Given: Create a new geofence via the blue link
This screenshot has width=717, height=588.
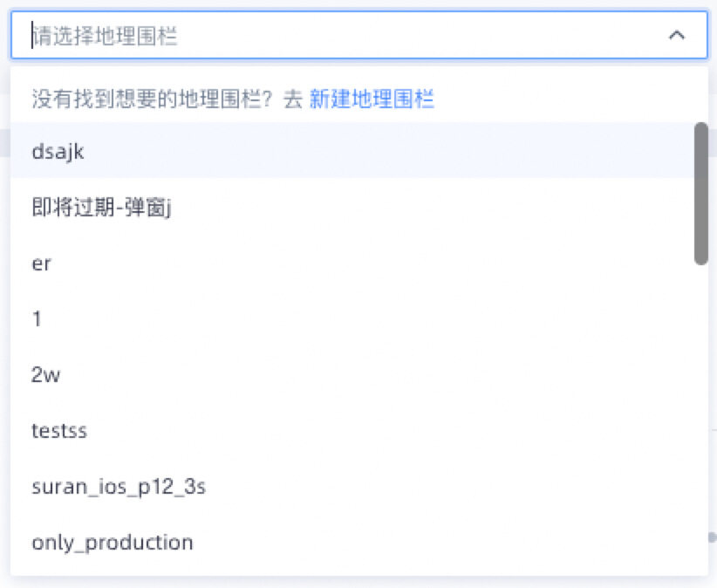Looking at the screenshot, I should [x=372, y=99].
